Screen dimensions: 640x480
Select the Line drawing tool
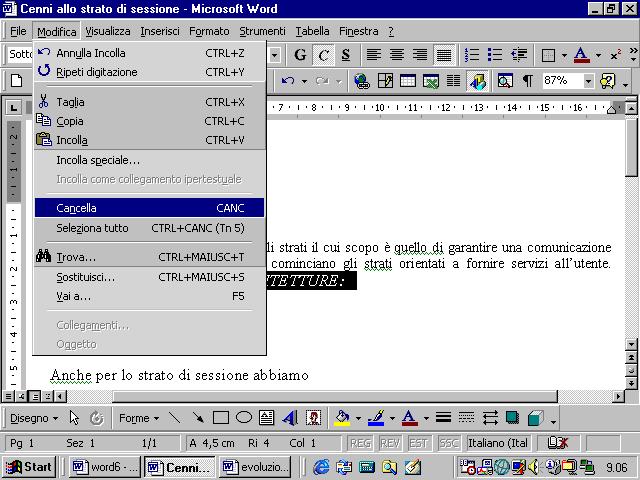175,418
